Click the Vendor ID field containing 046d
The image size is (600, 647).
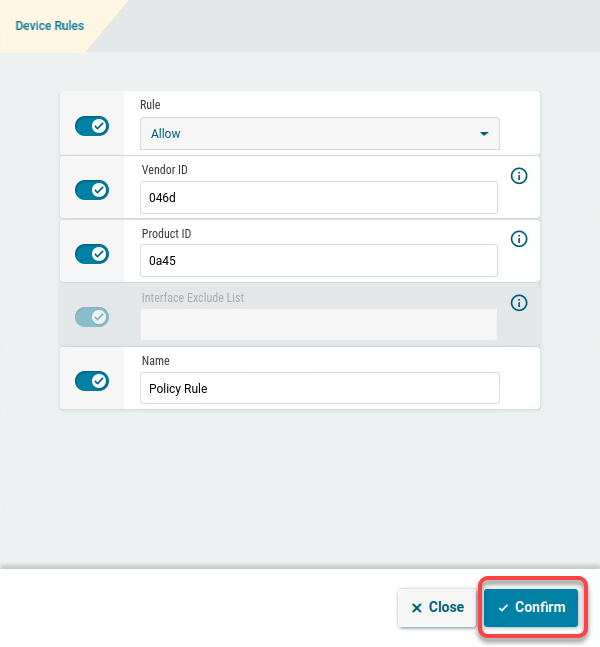tap(318, 197)
